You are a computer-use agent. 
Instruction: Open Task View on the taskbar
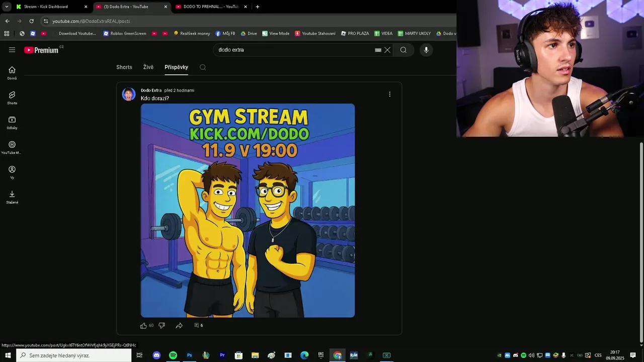139,355
